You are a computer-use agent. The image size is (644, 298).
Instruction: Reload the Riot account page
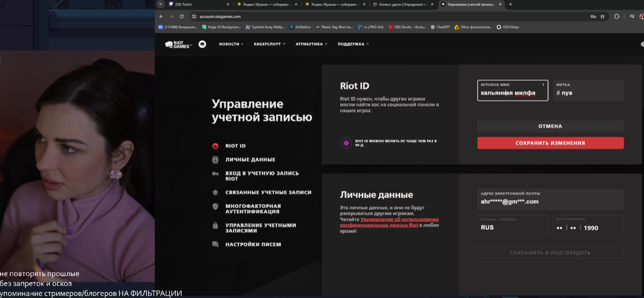[182, 16]
